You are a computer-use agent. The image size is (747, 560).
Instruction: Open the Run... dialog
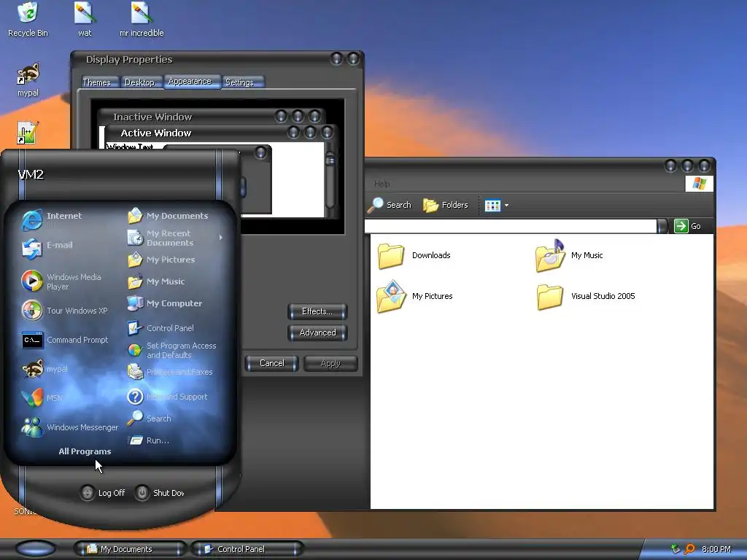pyautogui.click(x=148, y=440)
